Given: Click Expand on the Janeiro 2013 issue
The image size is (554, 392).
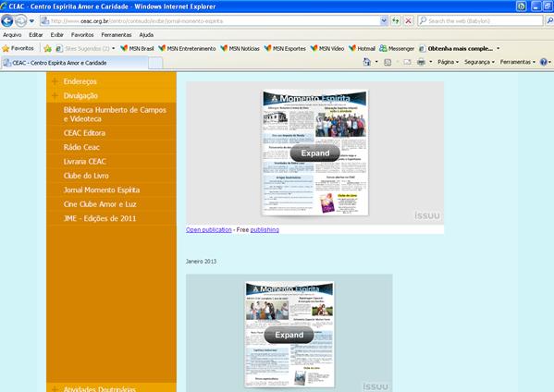Looking at the screenshot, I should pyautogui.click(x=289, y=335).
